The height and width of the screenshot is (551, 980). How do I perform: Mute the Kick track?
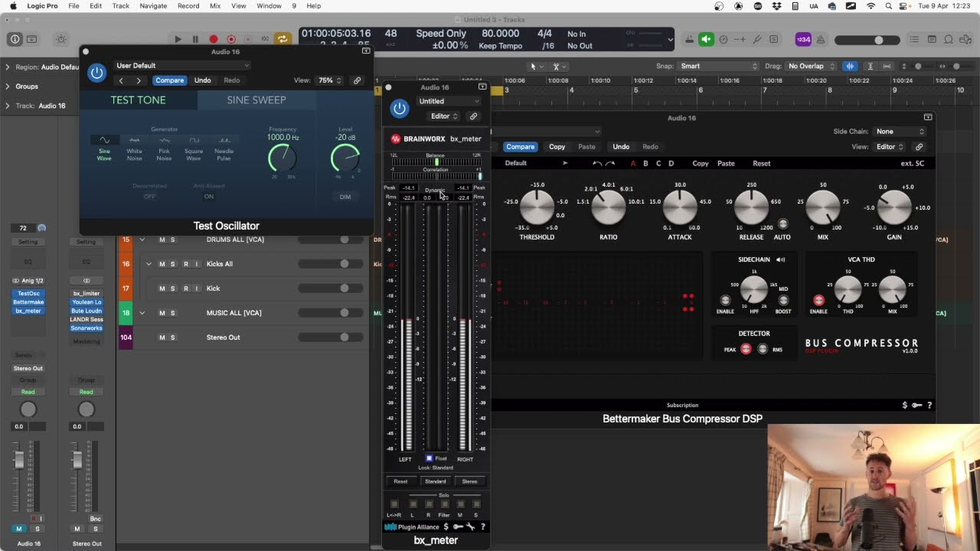point(162,289)
